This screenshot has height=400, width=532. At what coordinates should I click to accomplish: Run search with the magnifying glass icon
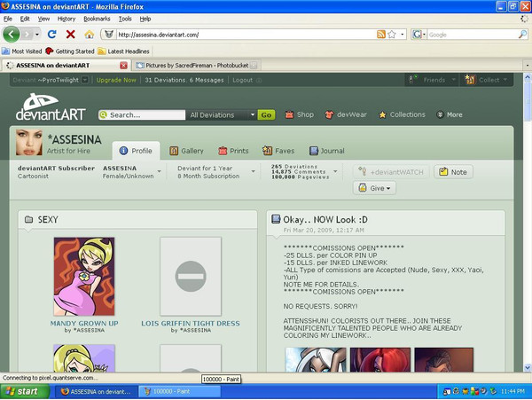(x=522, y=35)
